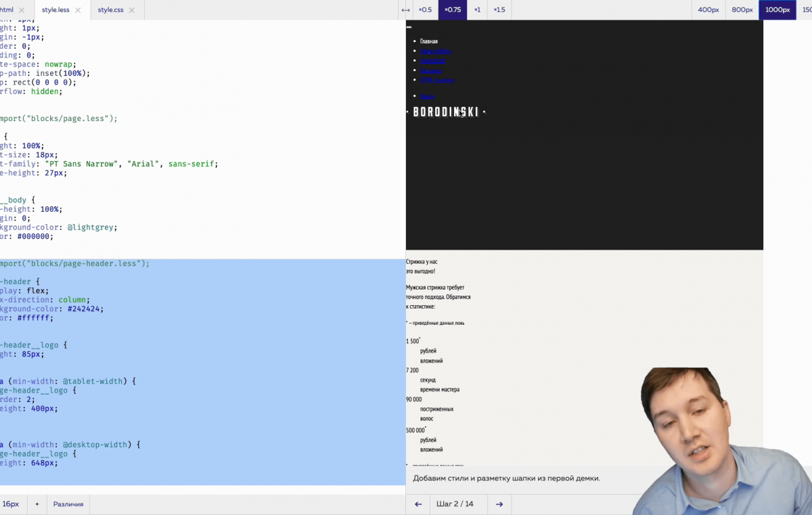Click the menu toggle bar in preview
The height and width of the screenshot is (515, 812).
coord(409,27)
